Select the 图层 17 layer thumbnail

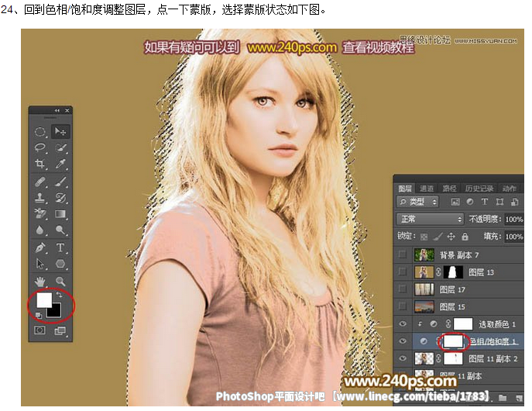pos(424,289)
